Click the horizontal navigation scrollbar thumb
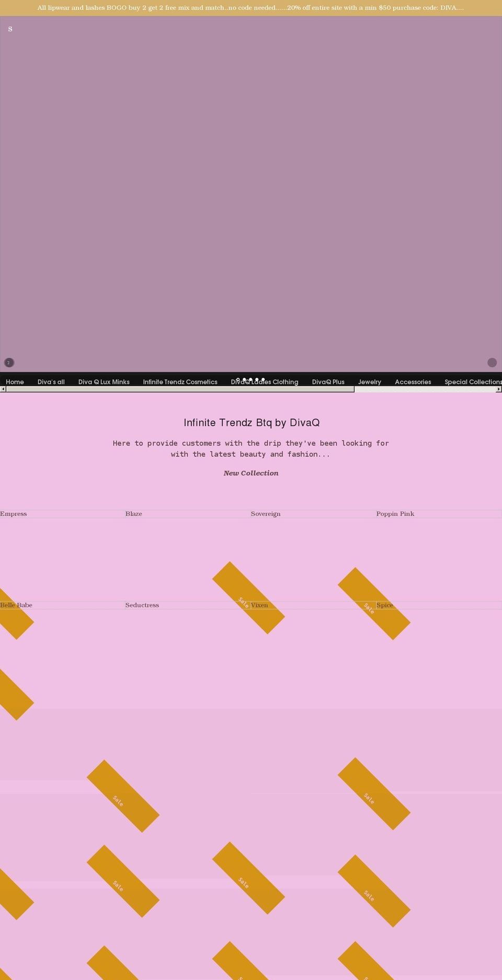 click(180, 389)
